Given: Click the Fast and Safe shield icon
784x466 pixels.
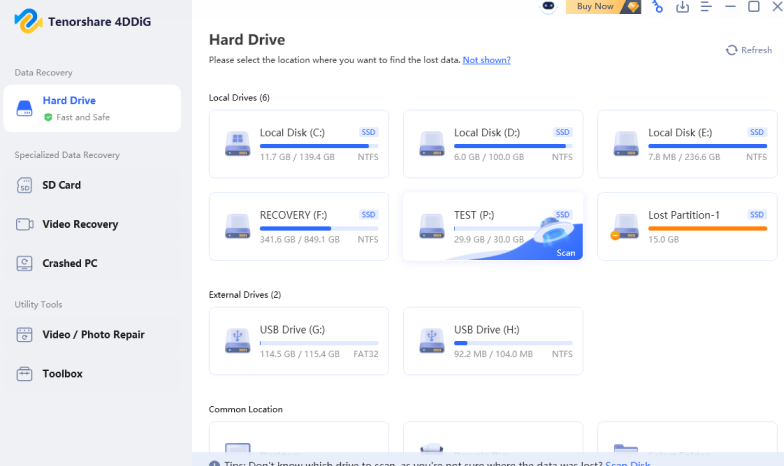Looking at the screenshot, I should (x=48, y=118).
